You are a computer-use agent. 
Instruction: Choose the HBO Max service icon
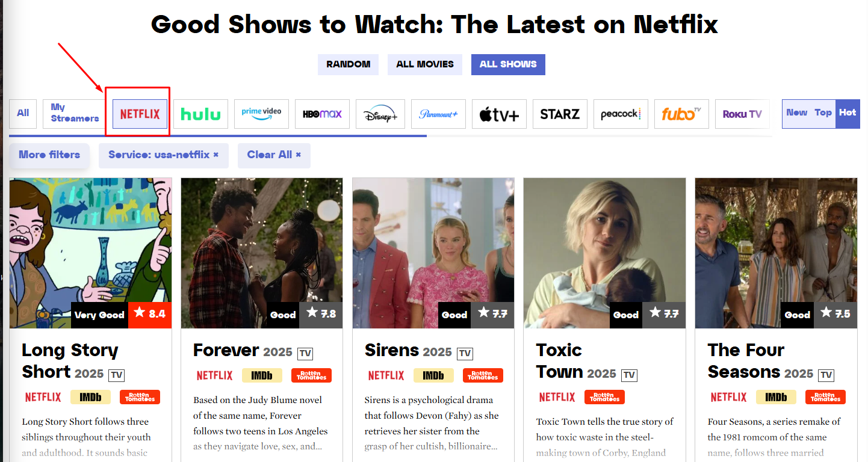point(322,114)
